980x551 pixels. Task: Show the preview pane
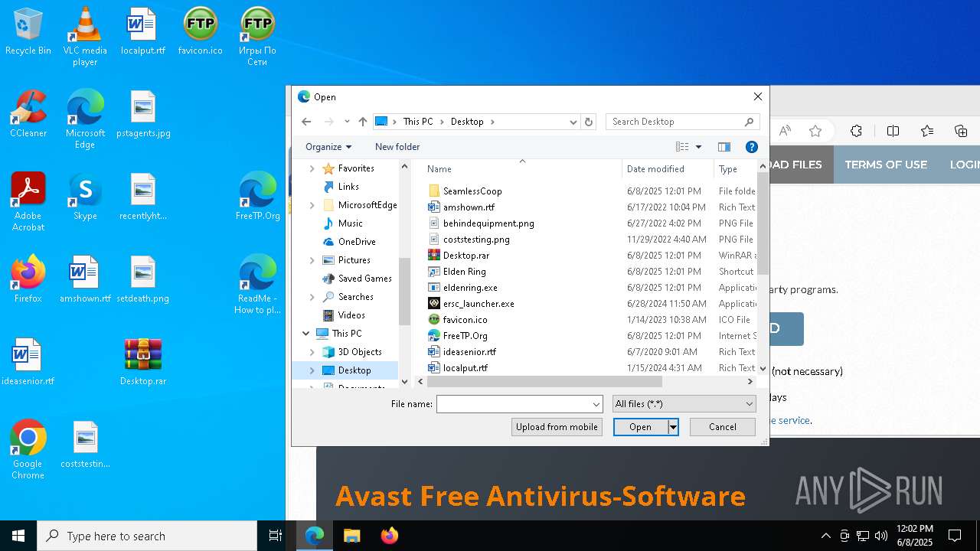click(724, 147)
